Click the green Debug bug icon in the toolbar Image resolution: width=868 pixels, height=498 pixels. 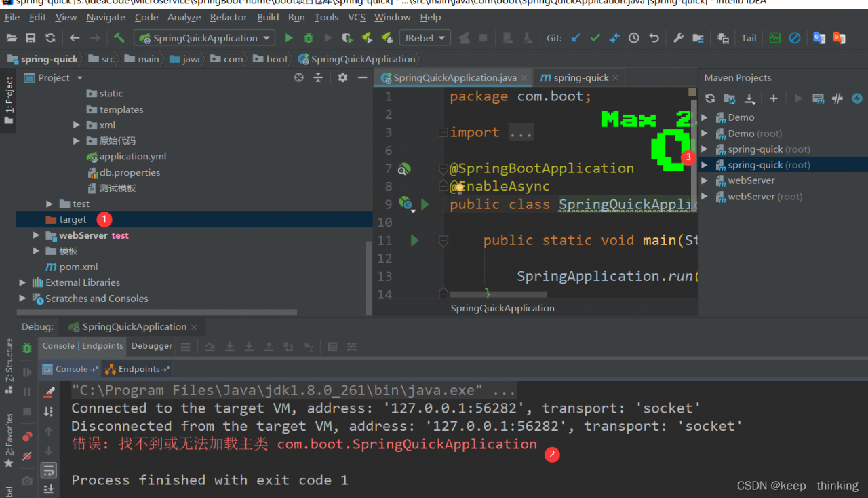click(309, 38)
